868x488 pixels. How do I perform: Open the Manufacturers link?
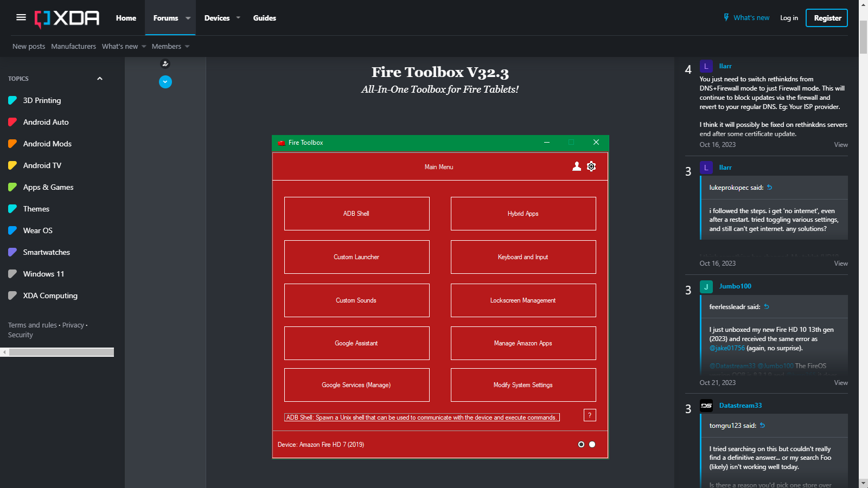tap(74, 47)
